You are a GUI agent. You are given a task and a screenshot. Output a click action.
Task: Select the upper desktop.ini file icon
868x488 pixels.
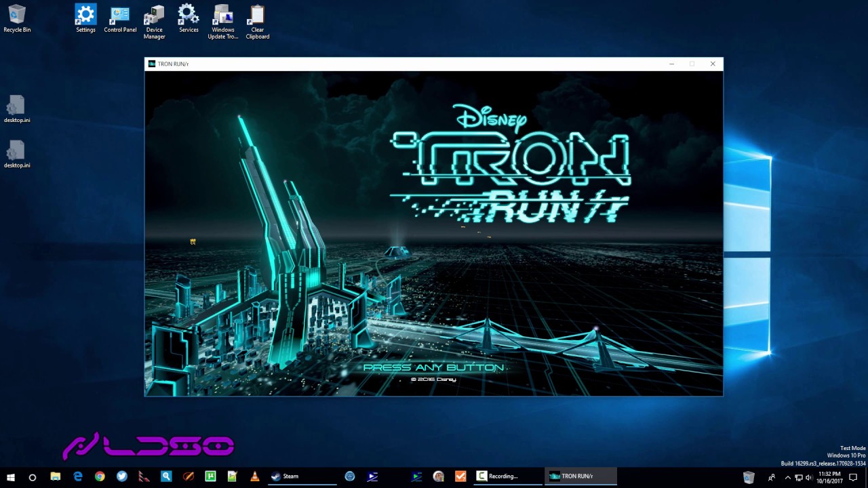tap(17, 110)
